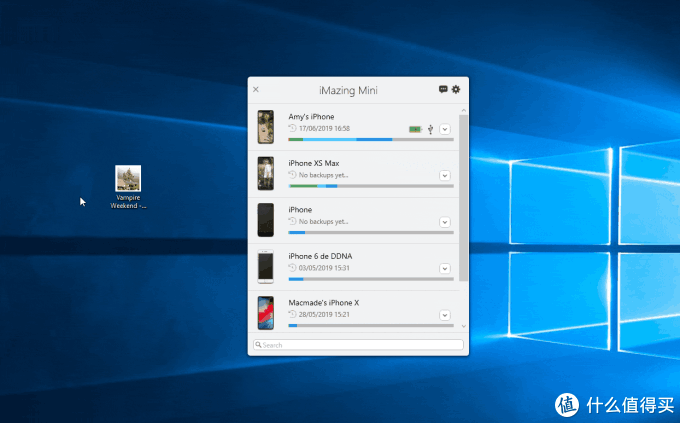680x423 pixels.
Task: Click Amy's iPhone storage usage bar
Action: pyautogui.click(x=370, y=140)
